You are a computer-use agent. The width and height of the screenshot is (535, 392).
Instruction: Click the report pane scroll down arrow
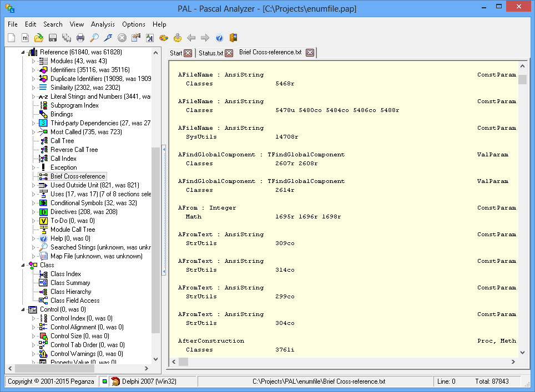522,353
